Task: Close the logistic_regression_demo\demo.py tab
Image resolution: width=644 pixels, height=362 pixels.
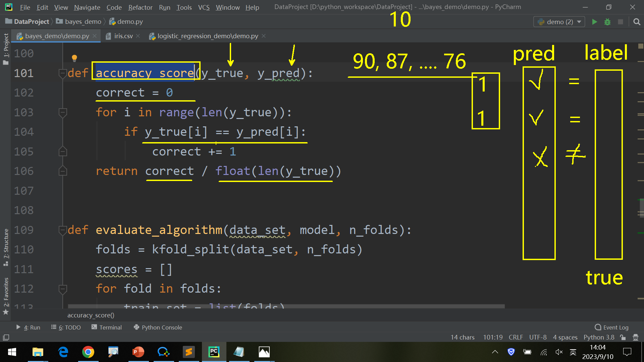Action: pyautogui.click(x=264, y=36)
